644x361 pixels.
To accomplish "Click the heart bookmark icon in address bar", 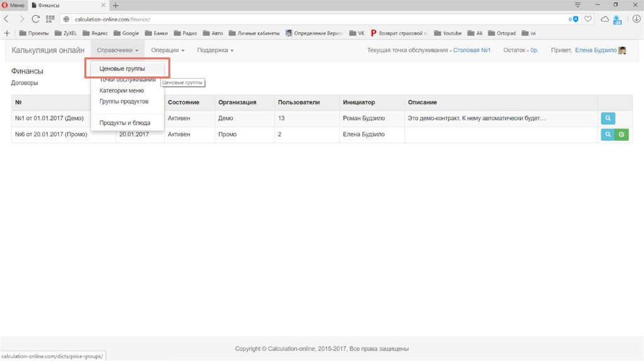I will tap(588, 19).
